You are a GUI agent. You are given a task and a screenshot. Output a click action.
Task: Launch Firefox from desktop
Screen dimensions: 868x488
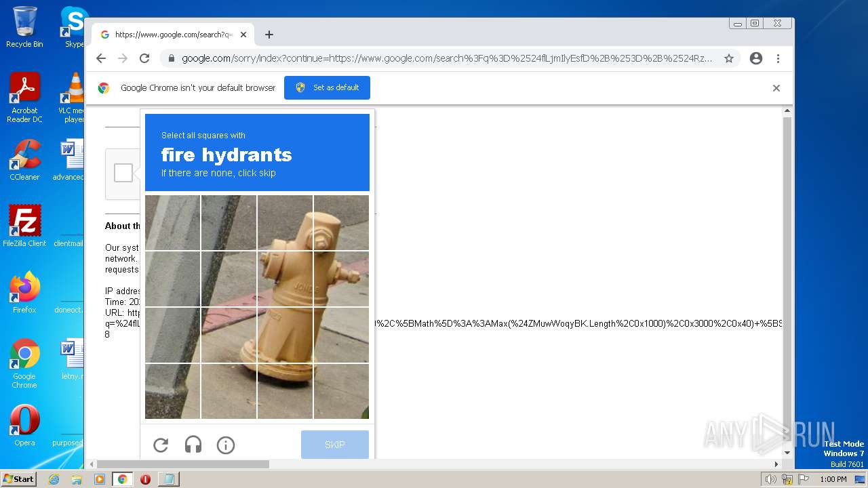click(x=24, y=292)
